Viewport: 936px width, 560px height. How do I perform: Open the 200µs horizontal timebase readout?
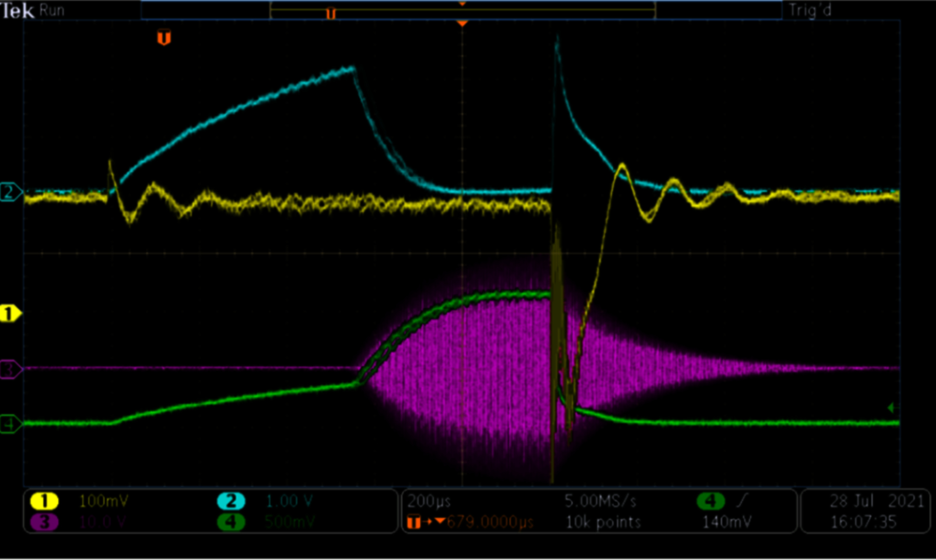click(x=429, y=501)
